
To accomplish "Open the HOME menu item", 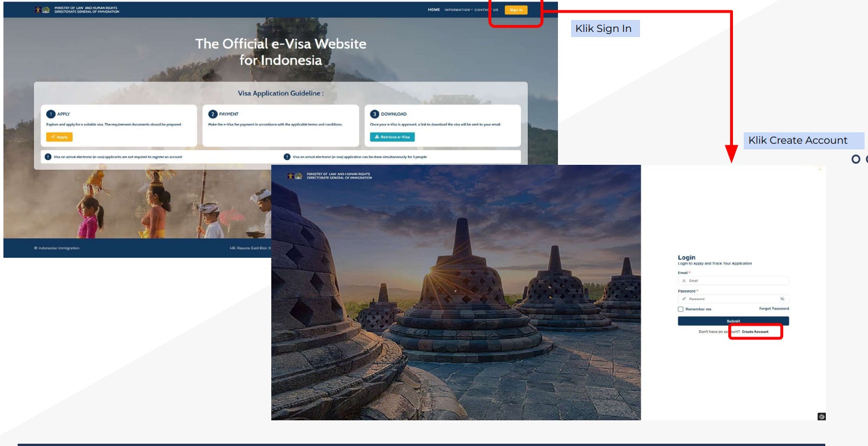I will [x=434, y=10].
